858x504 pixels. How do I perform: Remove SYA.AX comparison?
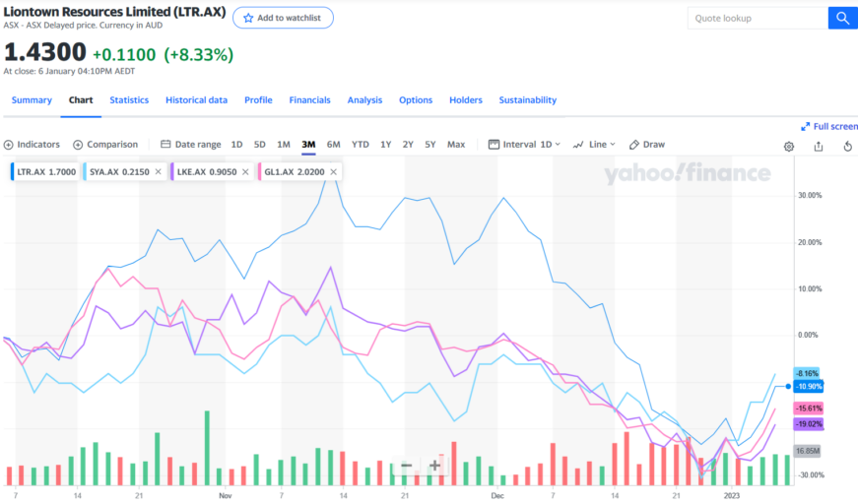tap(159, 171)
